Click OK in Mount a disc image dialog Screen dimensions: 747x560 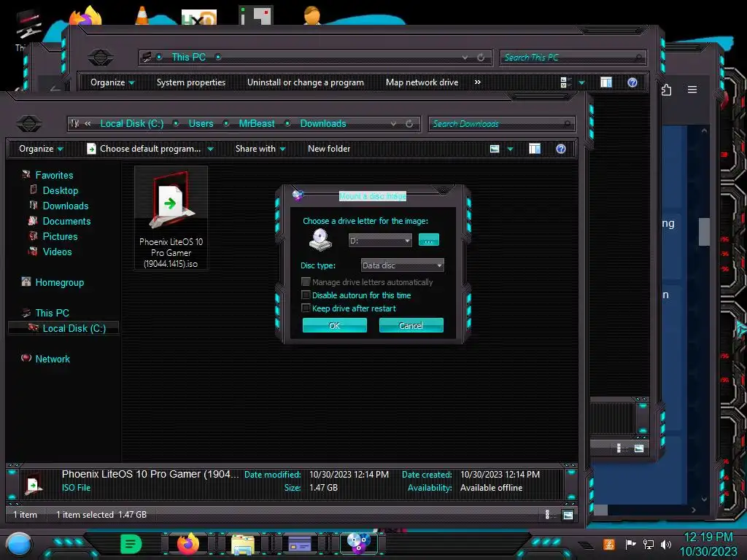coord(334,326)
